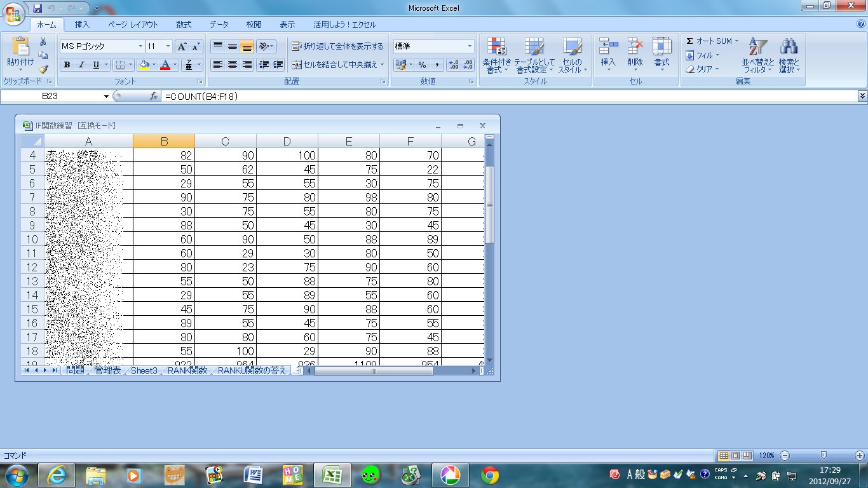
Task: Open the font name MS Pゴシック dropdown
Action: click(140, 46)
